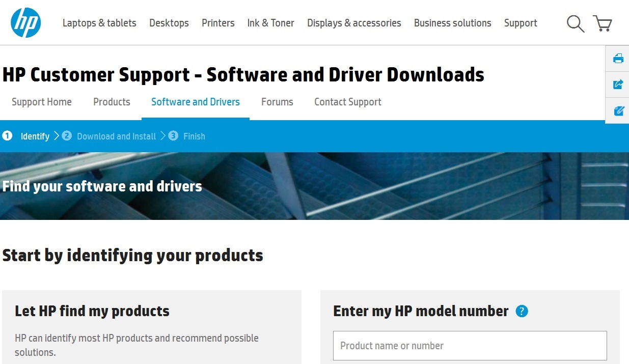Click 'HP can identify most HP products' text
Screen dimensions: 629x364
coord(136,345)
